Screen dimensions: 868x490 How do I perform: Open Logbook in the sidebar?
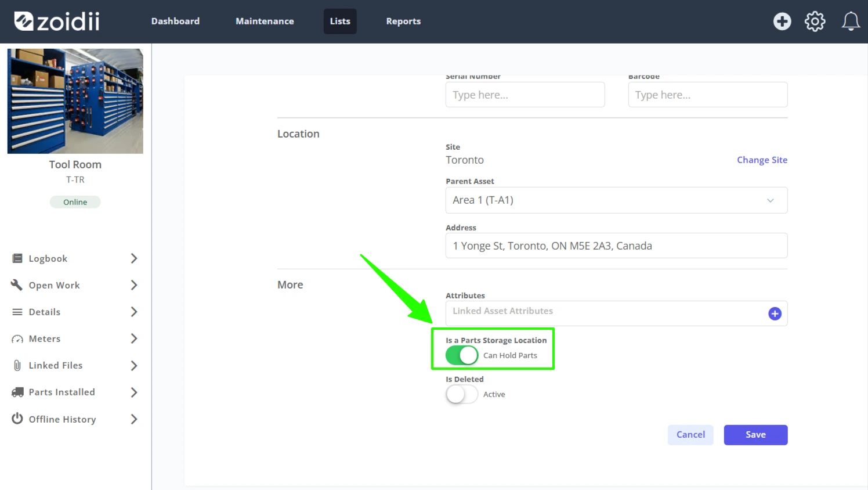pos(48,258)
